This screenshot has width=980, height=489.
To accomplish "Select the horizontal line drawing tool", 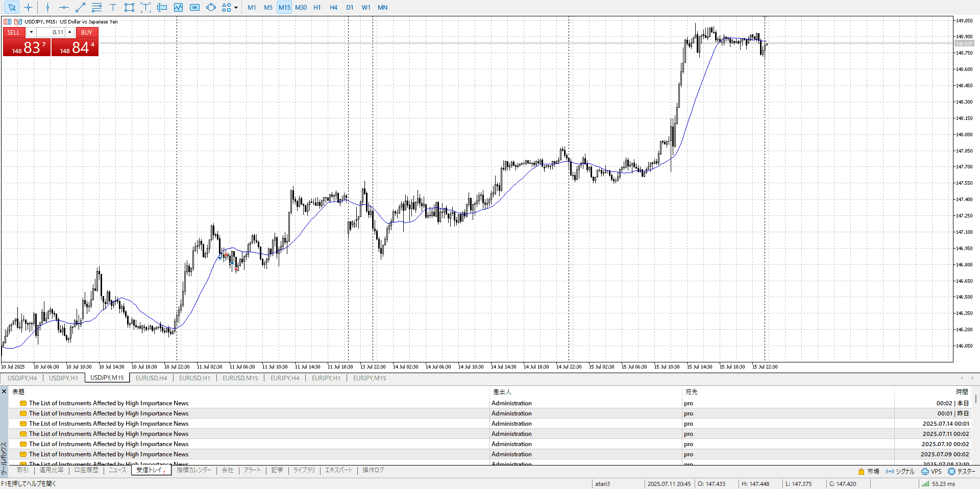I will [x=64, y=8].
